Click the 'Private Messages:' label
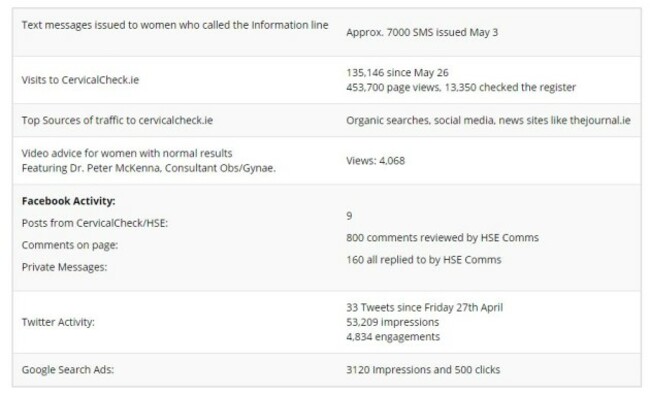The width and height of the screenshot is (650, 394). [x=64, y=267]
